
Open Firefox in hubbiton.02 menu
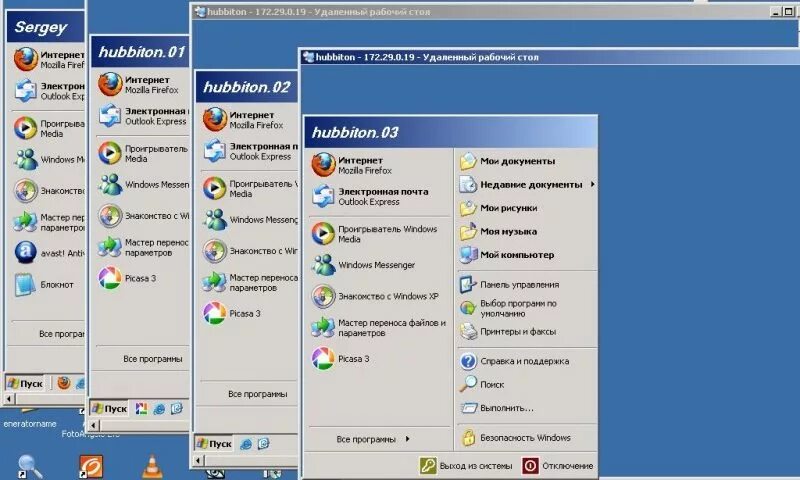[x=248, y=120]
